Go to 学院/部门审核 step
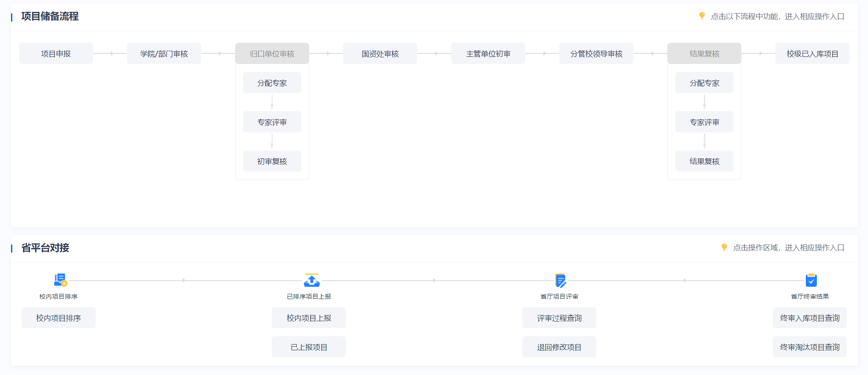 pos(164,54)
